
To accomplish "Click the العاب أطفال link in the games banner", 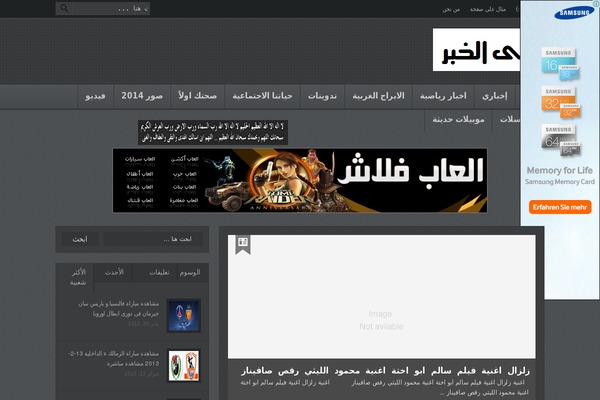I will pyautogui.click(x=140, y=174).
